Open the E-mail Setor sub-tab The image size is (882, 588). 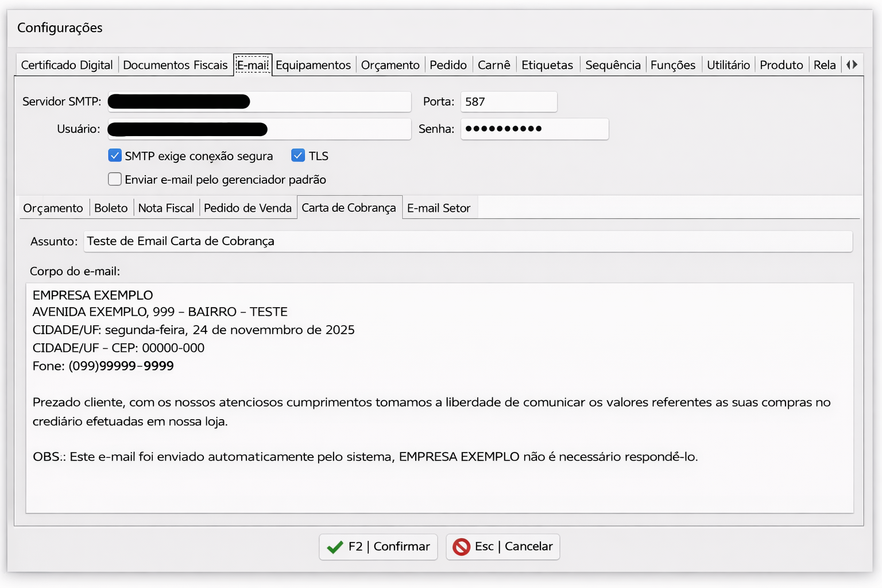(439, 208)
